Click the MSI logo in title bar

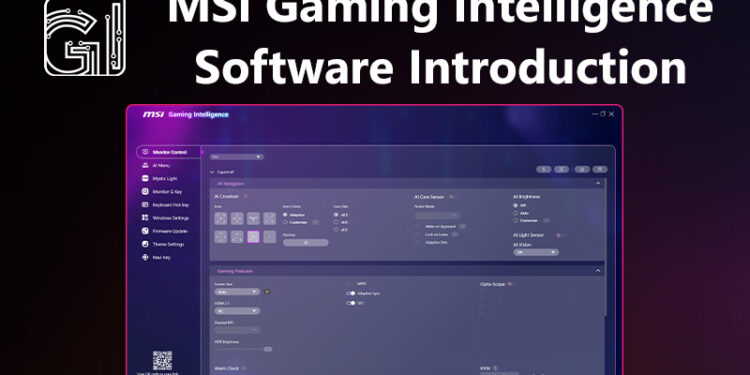[x=154, y=115]
